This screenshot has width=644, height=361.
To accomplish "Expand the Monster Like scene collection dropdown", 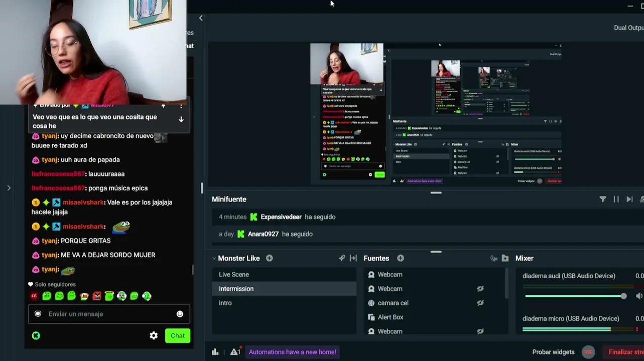I will click(214, 258).
